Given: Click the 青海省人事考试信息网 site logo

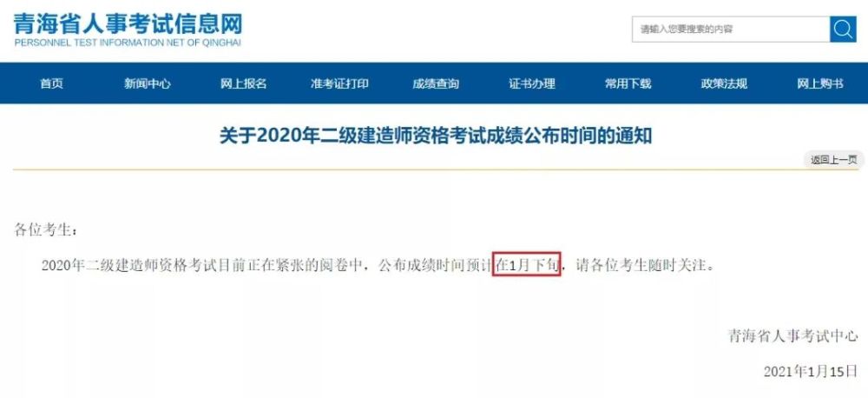Looking at the screenshot, I should click(x=128, y=23).
